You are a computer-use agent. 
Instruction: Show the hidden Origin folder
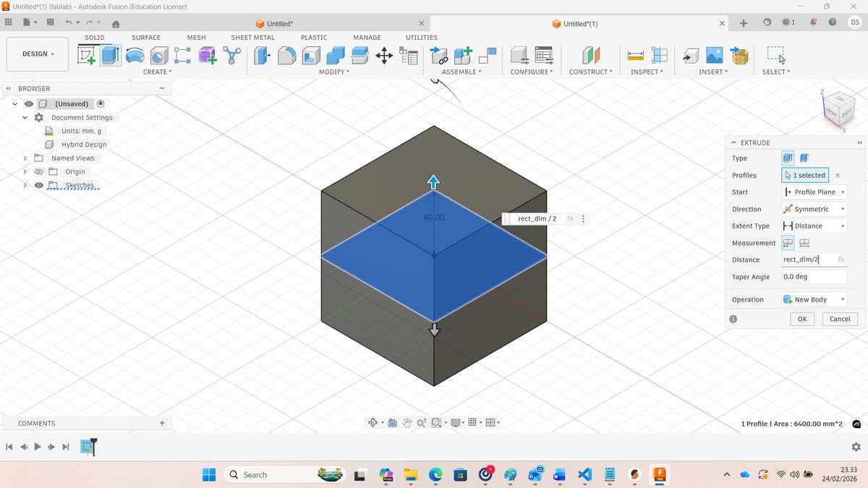click(40, 171)
